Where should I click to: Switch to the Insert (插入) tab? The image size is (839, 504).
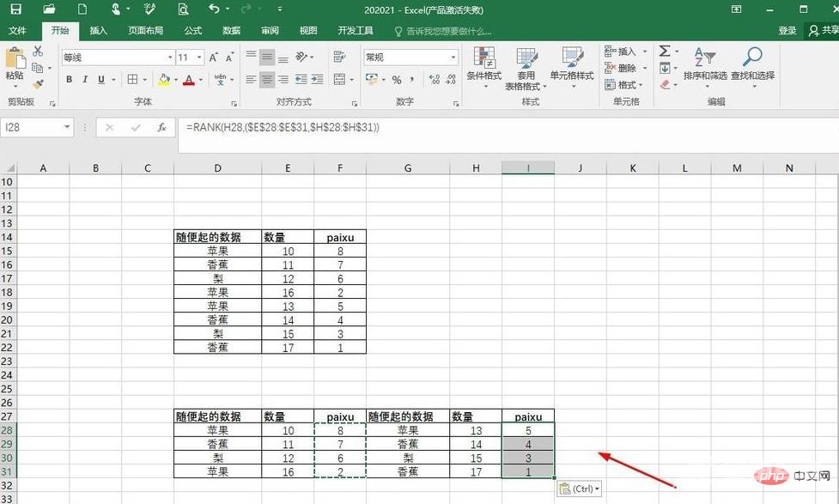pos(99,31)
